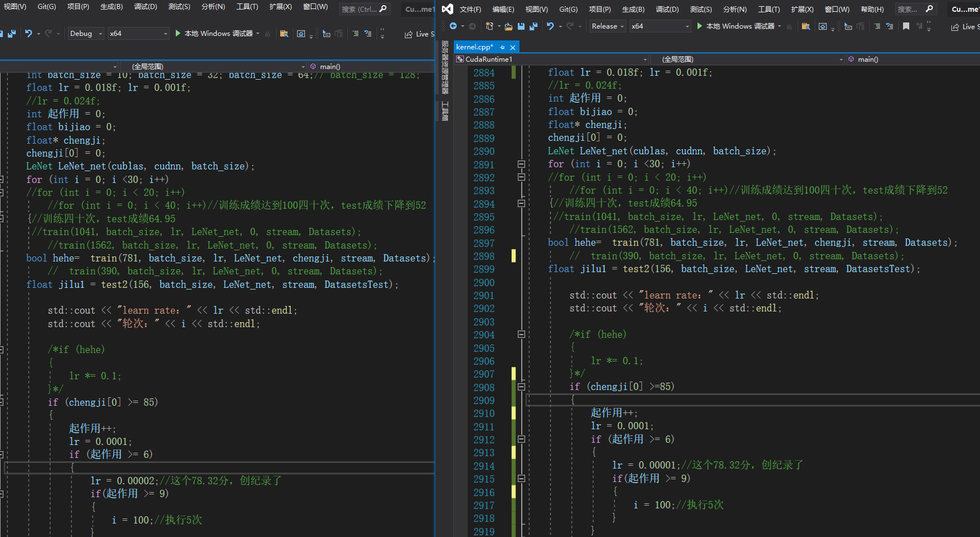The width and height of the screenshot is (980, 537).
Task: Collapse the for loop at line 2891
Action: 521,164
